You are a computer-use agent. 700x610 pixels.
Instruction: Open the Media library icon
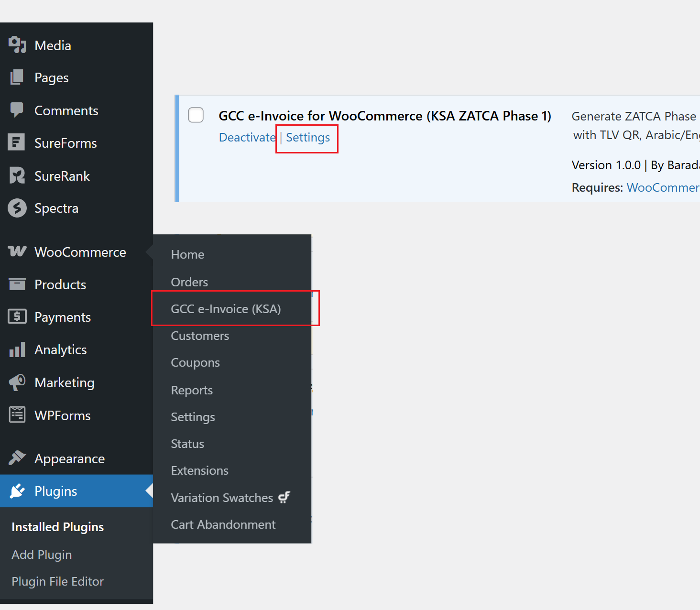pos(17,45)
